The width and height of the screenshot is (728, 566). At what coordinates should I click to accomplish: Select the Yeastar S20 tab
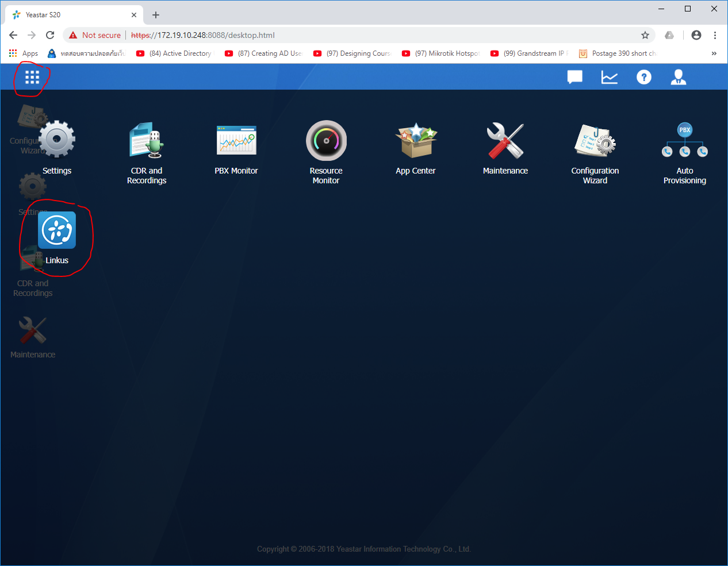tap(75, 15)
